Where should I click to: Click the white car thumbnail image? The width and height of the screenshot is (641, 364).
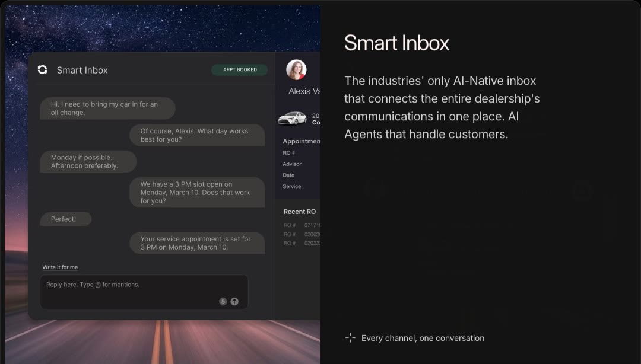click(292, 119)
